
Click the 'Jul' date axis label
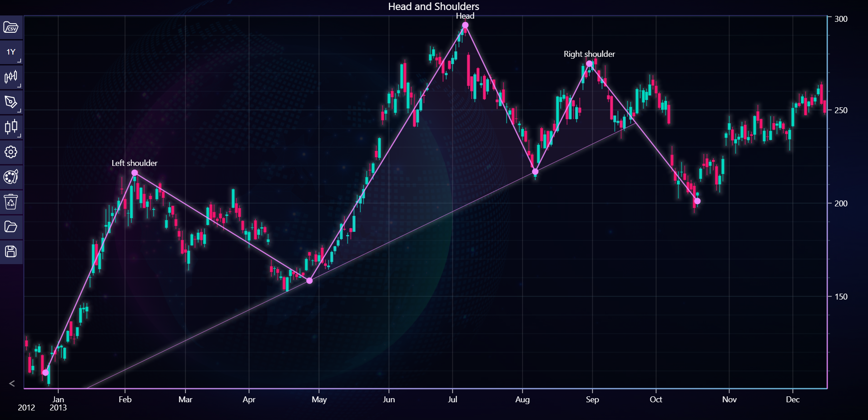click(452, 400)
